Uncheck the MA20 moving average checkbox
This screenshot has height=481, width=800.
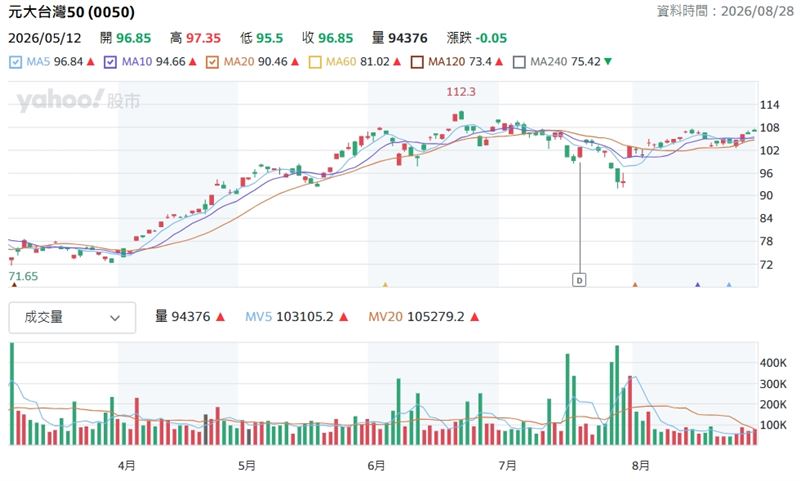(212, 62)
